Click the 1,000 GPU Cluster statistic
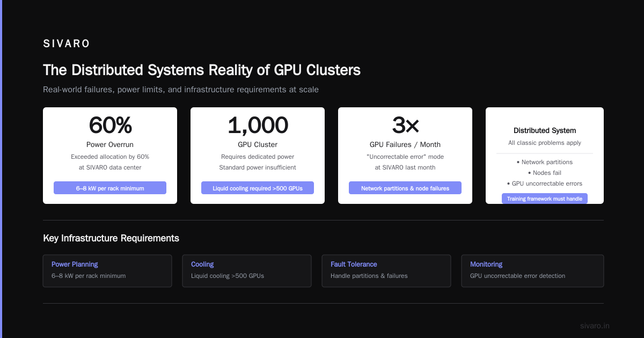 258,125
